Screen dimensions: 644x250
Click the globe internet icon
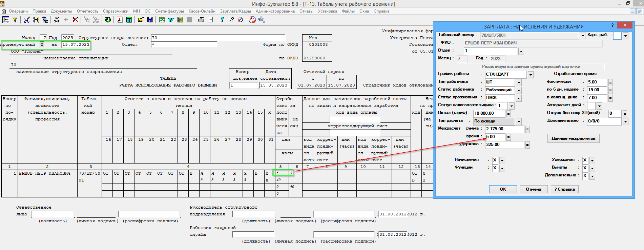pos(262,20)
